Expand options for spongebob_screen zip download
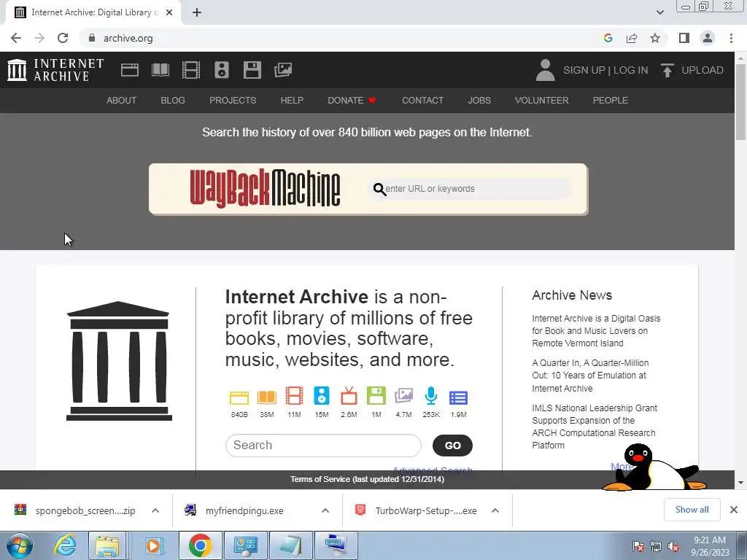The width and height of the screenshot is (747, 560). tap(155, 510)
